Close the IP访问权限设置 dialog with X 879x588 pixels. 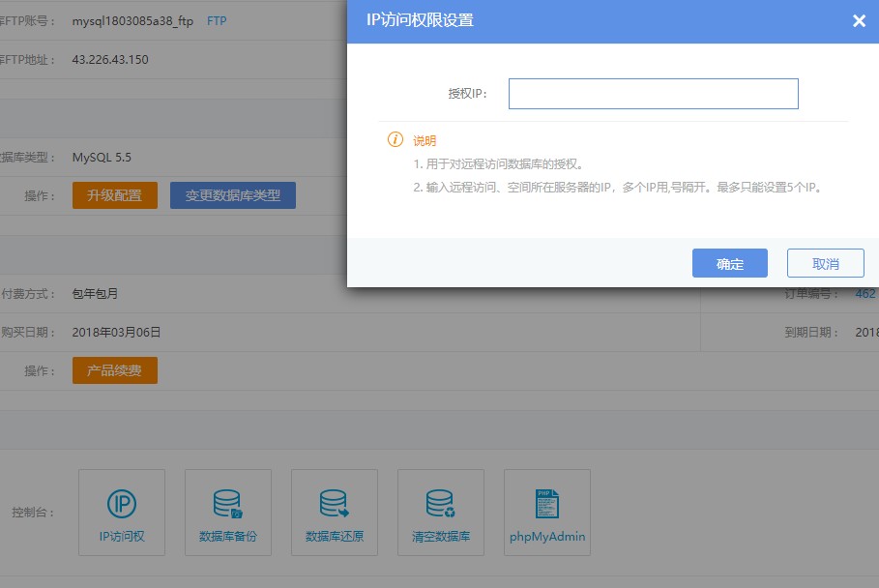[x=859, y=21]
